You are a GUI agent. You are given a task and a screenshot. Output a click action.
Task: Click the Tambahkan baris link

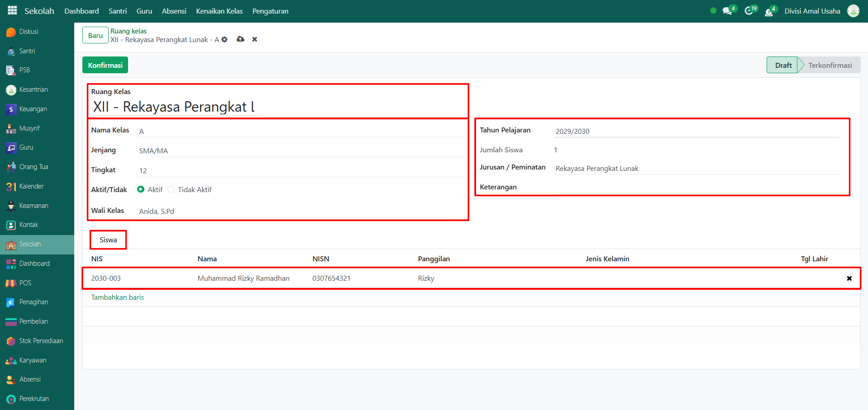click(x=117, y=297)
